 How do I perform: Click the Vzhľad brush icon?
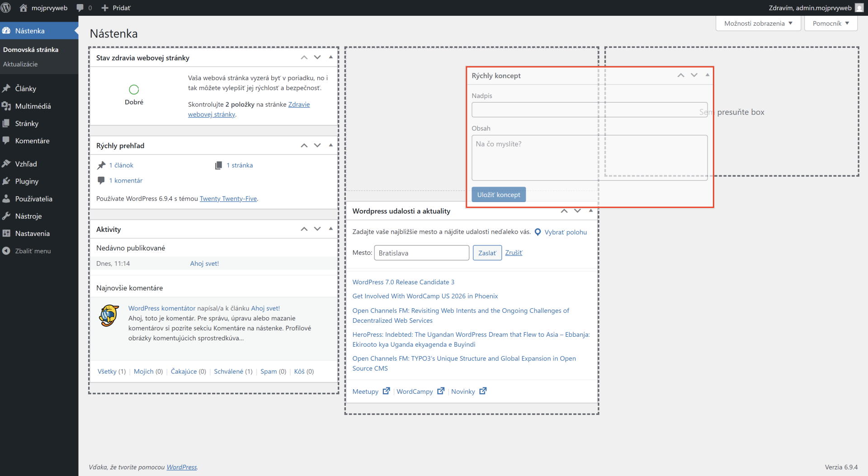(x=6, y=164)
